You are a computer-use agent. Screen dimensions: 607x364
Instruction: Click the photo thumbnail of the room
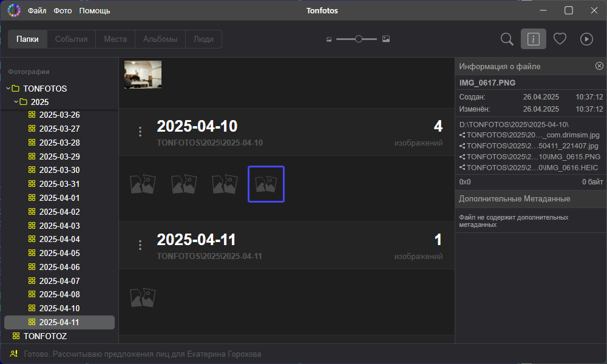pos(143,74)
